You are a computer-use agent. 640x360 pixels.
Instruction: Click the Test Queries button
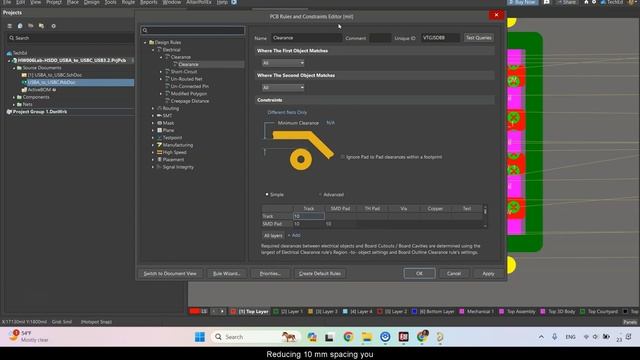coord(478,38)
